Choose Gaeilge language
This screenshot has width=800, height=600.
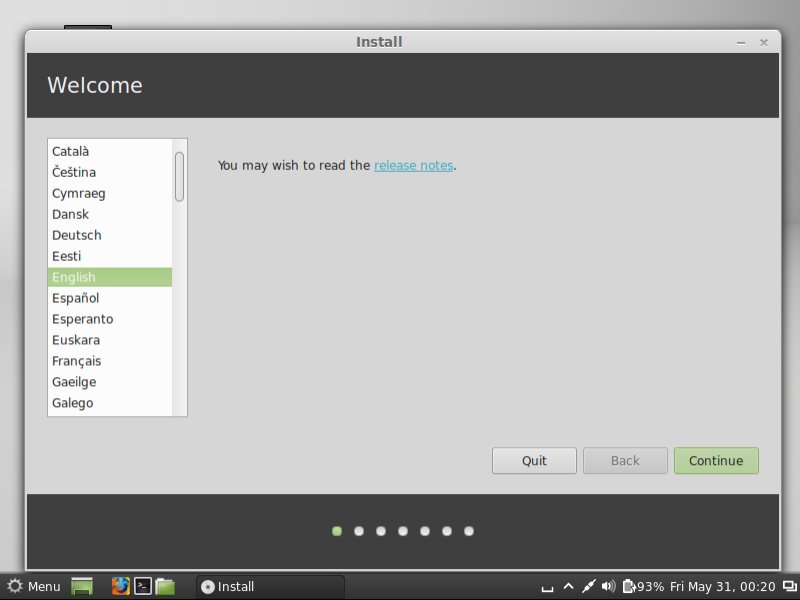[110, 382]
